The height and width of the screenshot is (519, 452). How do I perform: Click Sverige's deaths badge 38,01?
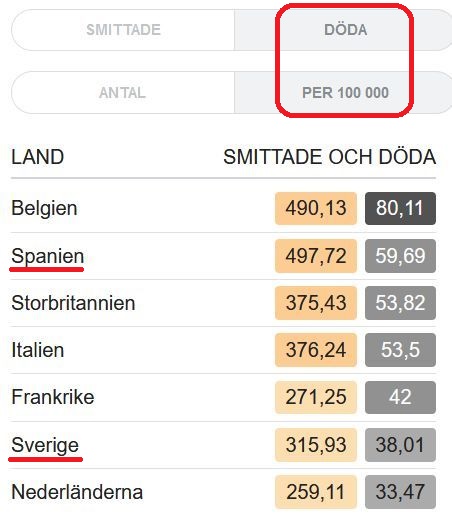tap(400, 445)
